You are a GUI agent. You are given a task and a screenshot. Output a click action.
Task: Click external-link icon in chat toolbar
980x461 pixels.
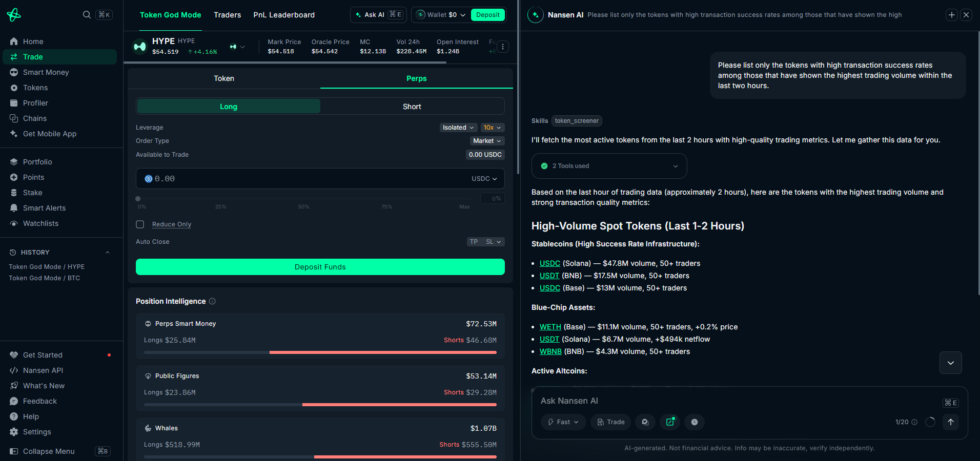(x=670, y=422)
